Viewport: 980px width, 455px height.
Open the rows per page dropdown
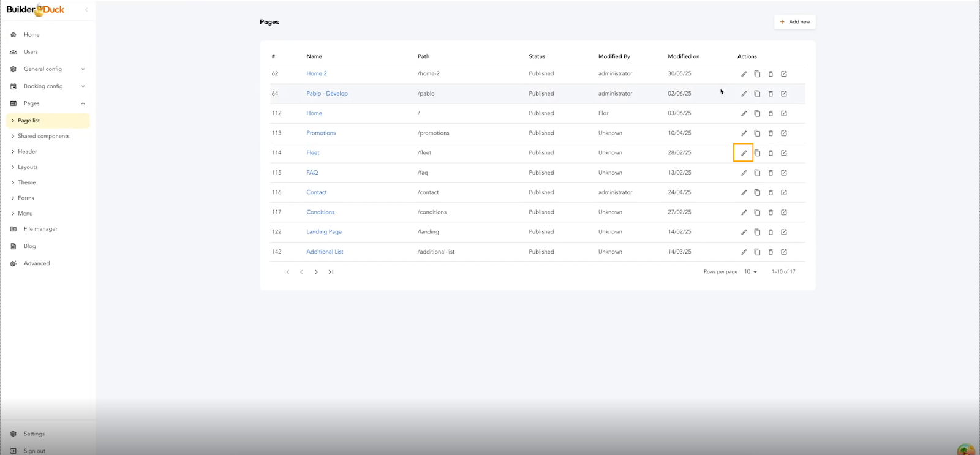(x=750, y=272)
